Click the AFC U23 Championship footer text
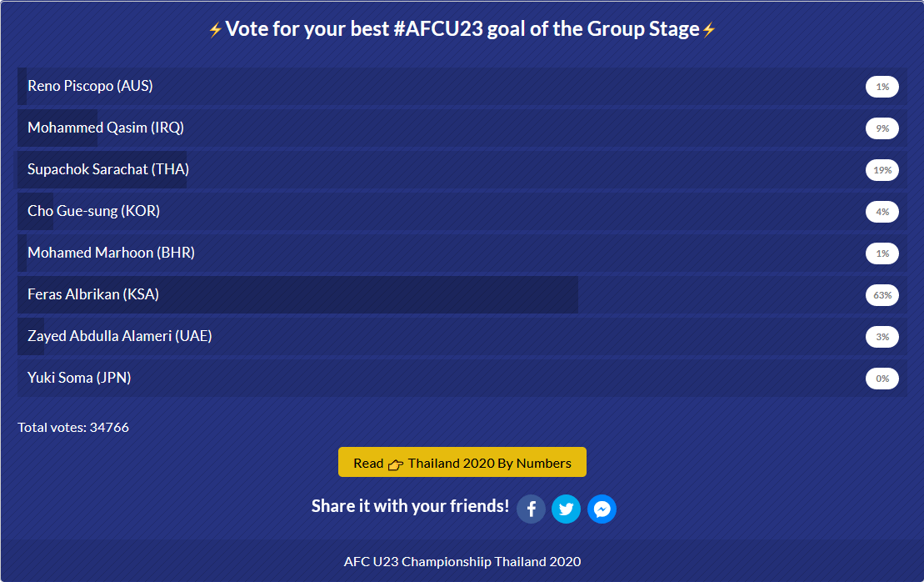The image size is (924, 582). pyautogui.click(x=462, y=561)
